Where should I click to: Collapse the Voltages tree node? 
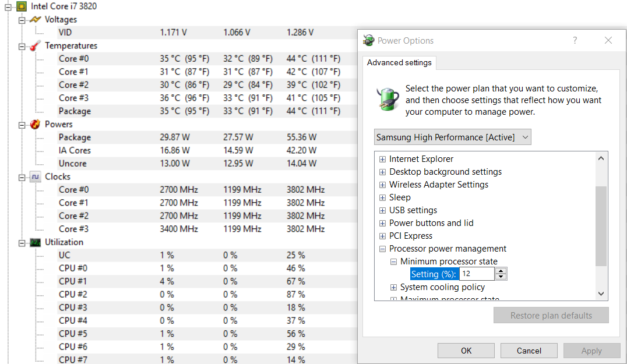[x=22, y=20]
